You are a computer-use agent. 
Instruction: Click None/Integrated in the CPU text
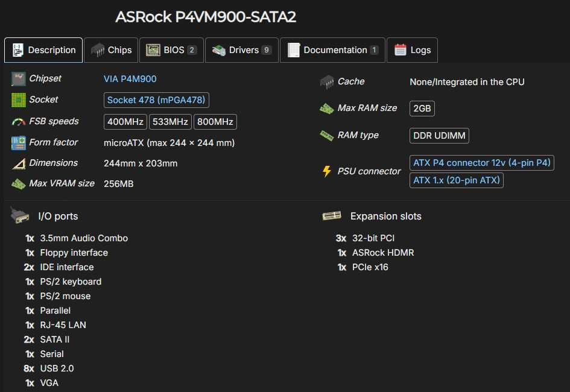click(467, 82)
